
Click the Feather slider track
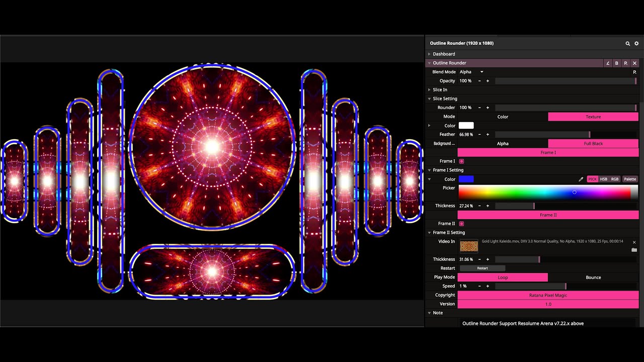click(x=566, y=135)
